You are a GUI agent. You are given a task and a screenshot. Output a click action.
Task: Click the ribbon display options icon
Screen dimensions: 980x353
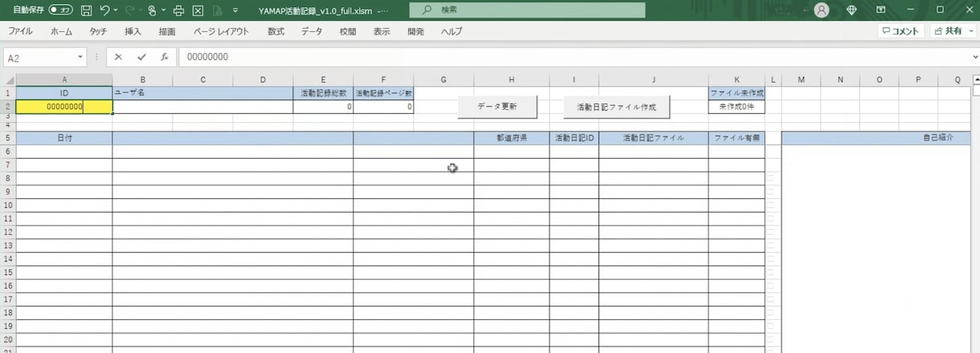point(880,10)
